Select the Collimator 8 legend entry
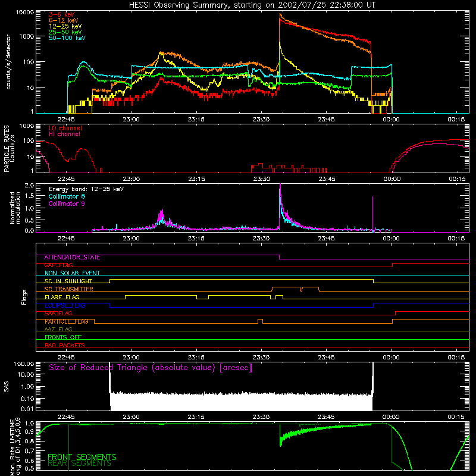This screenshot has width=476, height=476. 67,196
